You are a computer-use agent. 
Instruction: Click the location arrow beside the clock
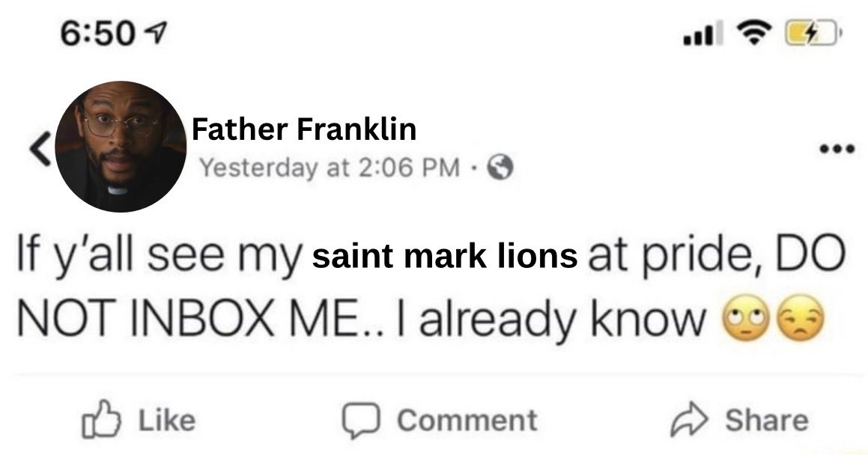point(154,34)
